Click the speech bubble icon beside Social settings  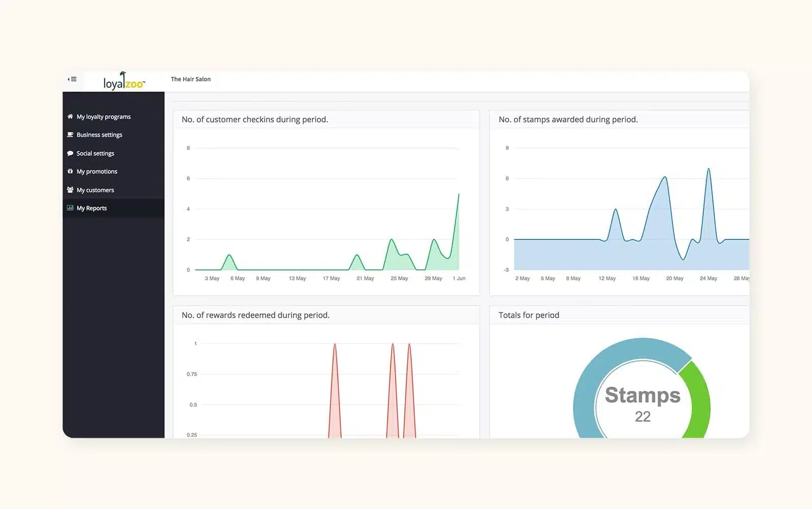(70, 153)
